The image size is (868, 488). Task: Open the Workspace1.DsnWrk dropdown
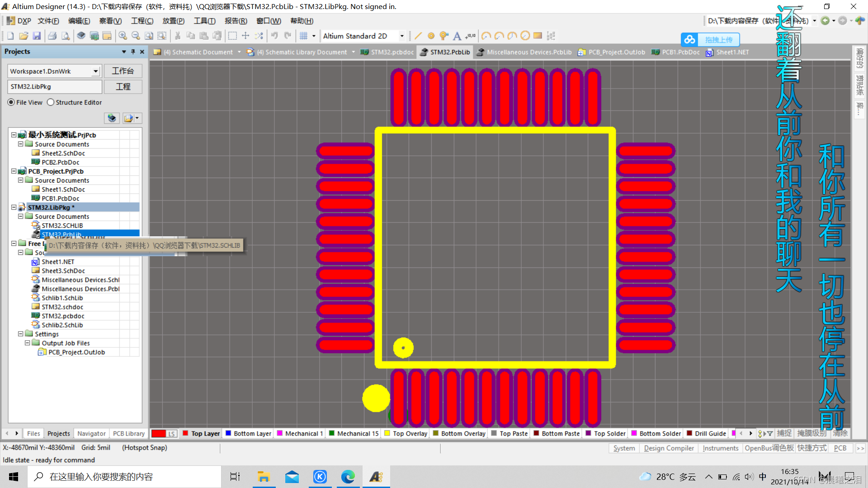point(95,71)
